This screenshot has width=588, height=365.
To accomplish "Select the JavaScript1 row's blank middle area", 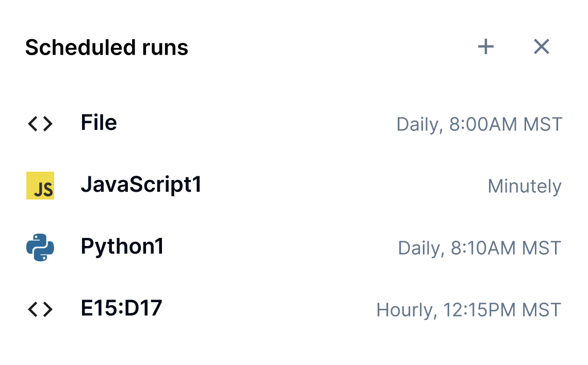I will 340,186.
